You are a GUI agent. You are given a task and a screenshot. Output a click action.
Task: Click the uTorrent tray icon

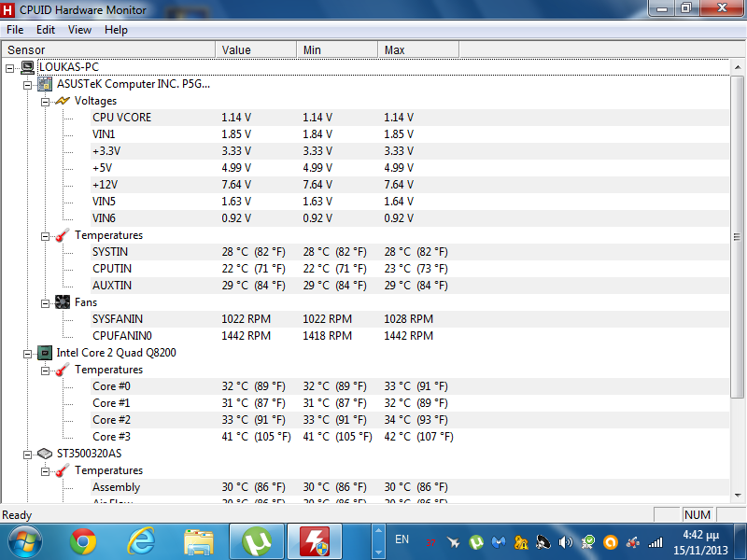click(476, 542)
